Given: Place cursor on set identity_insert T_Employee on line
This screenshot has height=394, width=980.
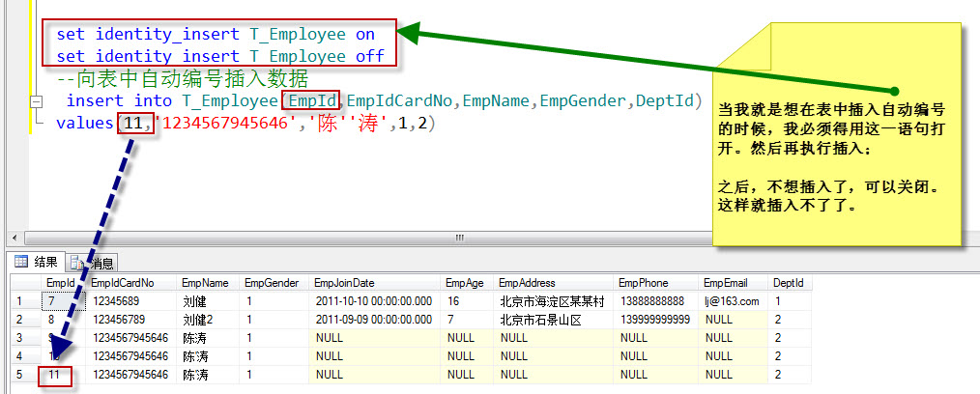Looking at the screenshot, I should [x=215, y=34].
